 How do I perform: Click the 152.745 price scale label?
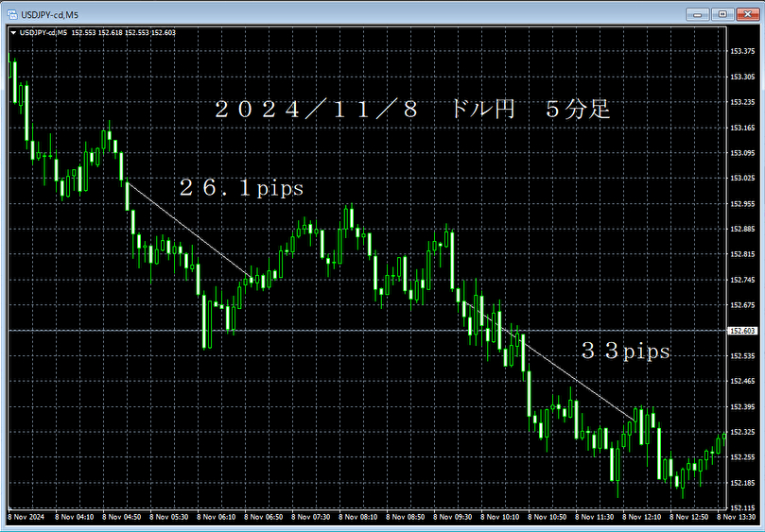742,280
